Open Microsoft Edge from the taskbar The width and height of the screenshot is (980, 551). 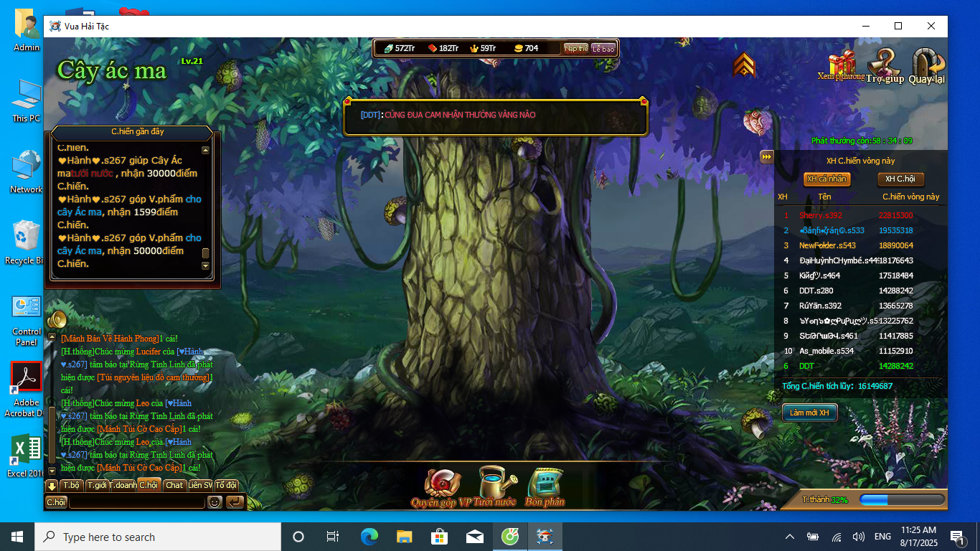369,537
